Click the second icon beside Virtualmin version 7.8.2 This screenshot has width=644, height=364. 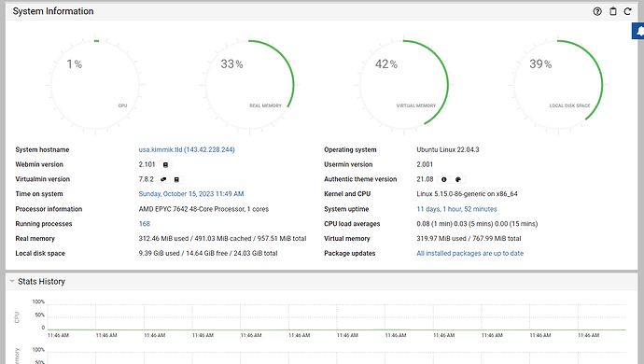click(x=176, y=179)
